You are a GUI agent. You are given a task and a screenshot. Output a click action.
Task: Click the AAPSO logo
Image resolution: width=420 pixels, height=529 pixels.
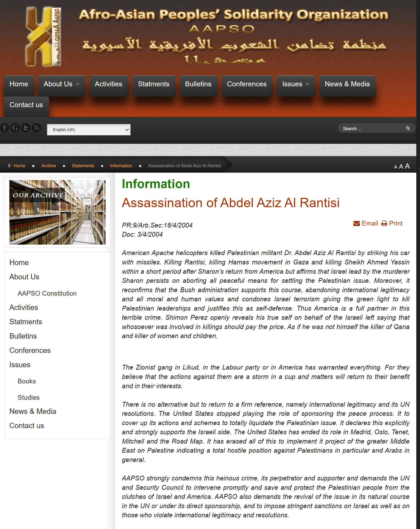point(43,37)
